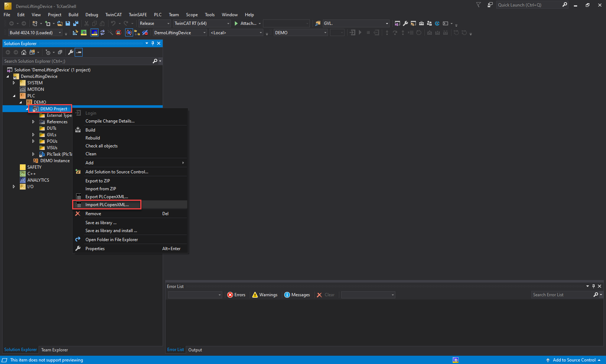Click the Attach... run button
The image size is (606, 364).
[245, 23]
